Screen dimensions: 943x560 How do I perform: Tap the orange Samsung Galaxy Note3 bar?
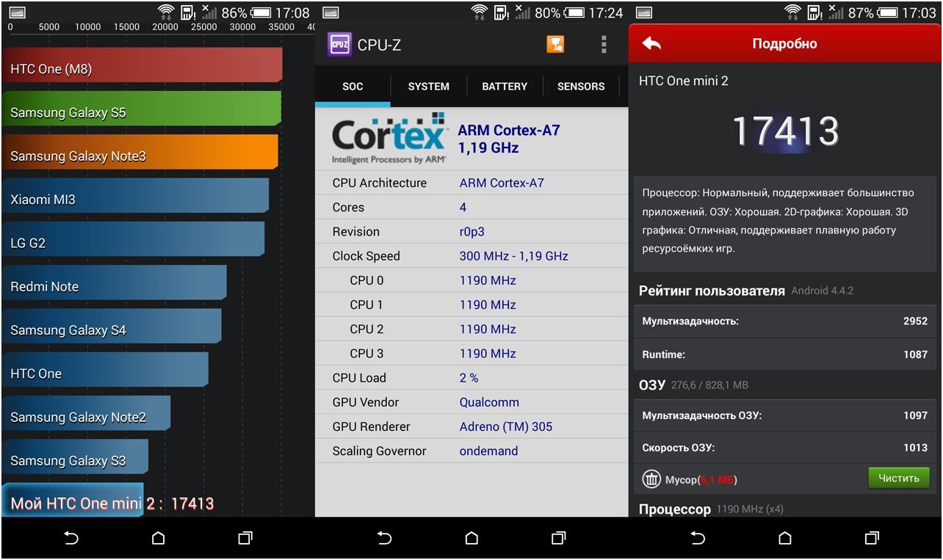click(x=140, y=153)
